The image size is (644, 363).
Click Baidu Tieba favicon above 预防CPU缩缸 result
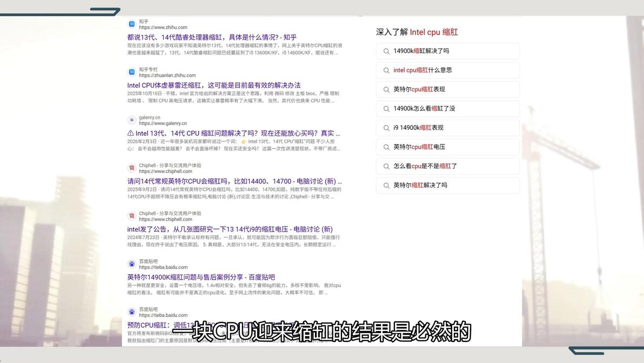pos(131,312)
